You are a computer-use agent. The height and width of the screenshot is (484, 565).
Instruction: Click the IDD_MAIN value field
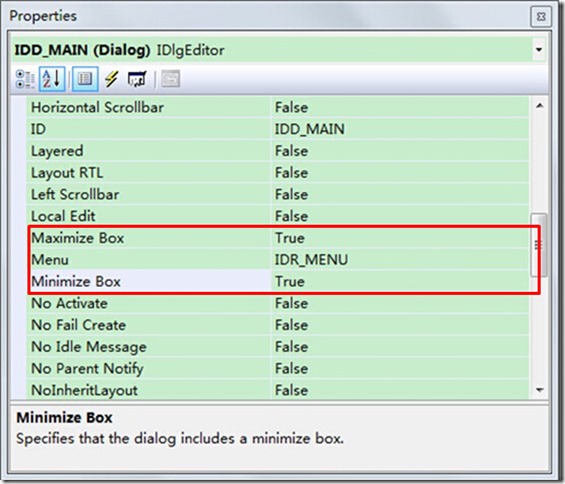tap(400, 129)
